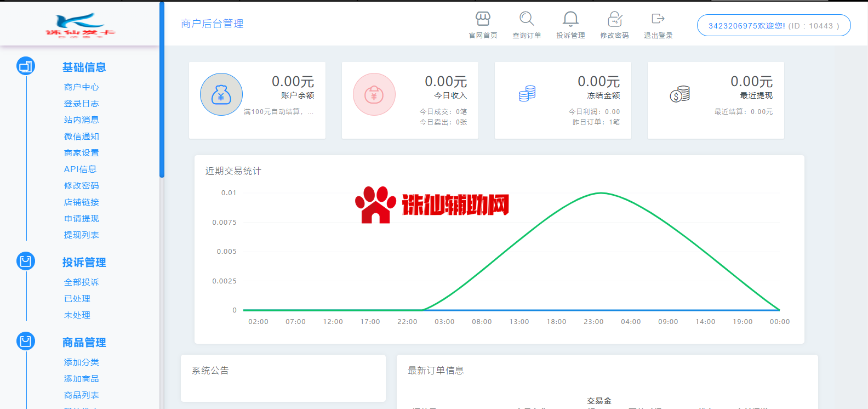Open 登录日志 in the sidebar
868x409 pixels.
81,104
